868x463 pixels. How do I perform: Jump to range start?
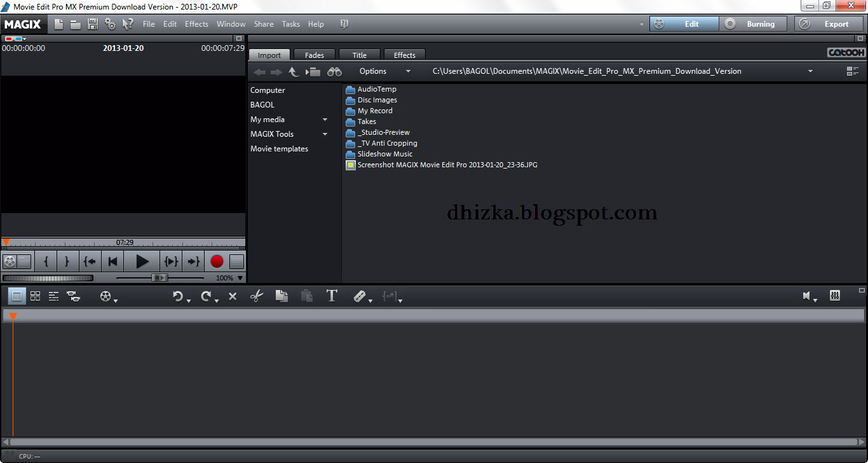[x=90, y=261]
